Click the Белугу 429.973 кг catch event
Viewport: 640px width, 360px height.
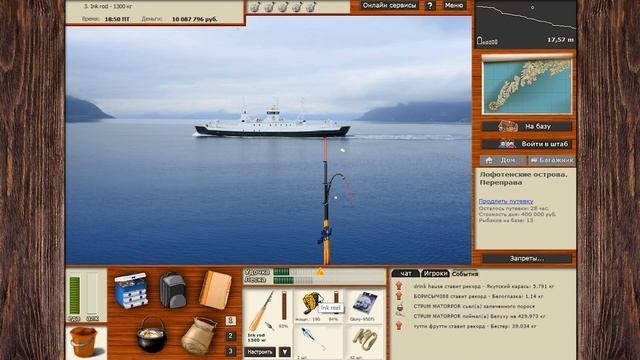480,316
